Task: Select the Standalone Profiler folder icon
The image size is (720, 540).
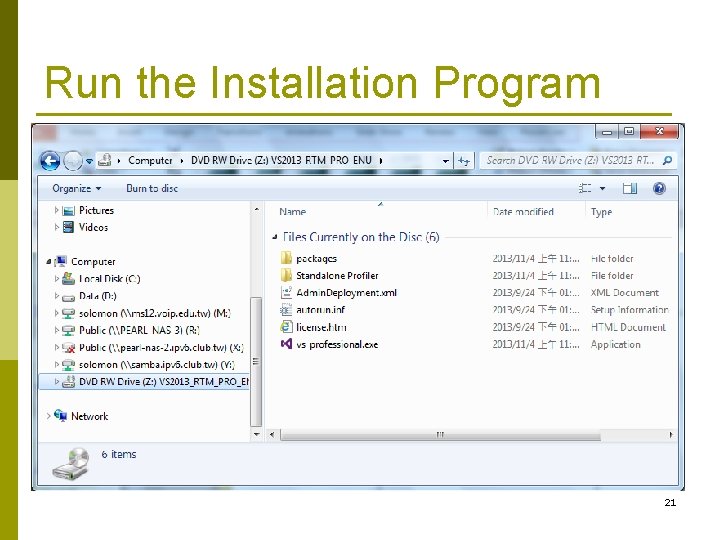Action: tap(286, 276)
